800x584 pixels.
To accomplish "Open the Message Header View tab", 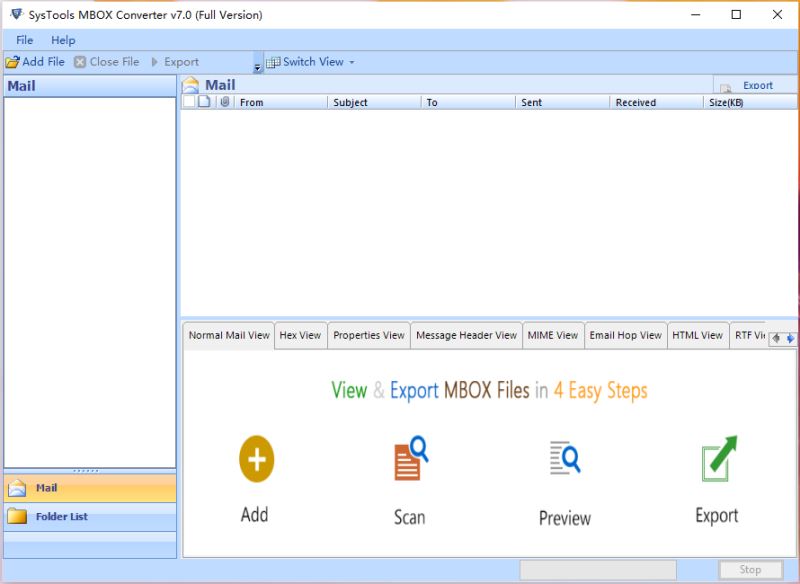I will 466,336.
